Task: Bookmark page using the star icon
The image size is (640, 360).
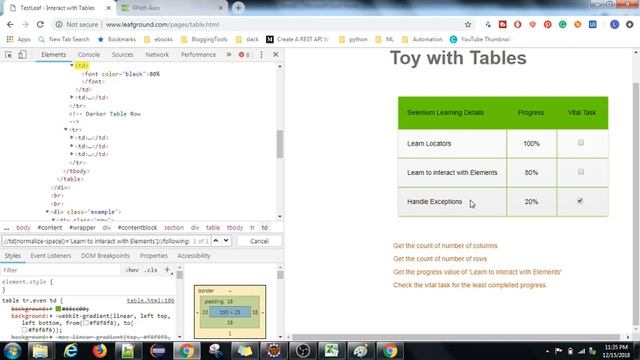Action: click(x=468, y=24)
